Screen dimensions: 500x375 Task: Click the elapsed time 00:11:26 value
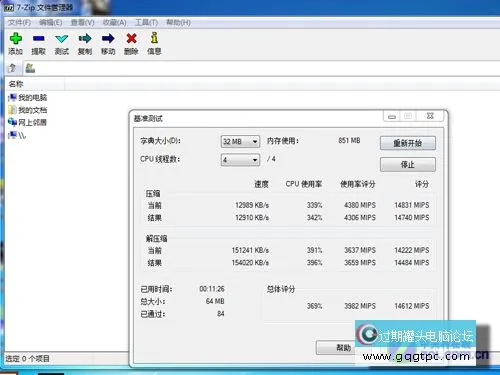(212, 289)
